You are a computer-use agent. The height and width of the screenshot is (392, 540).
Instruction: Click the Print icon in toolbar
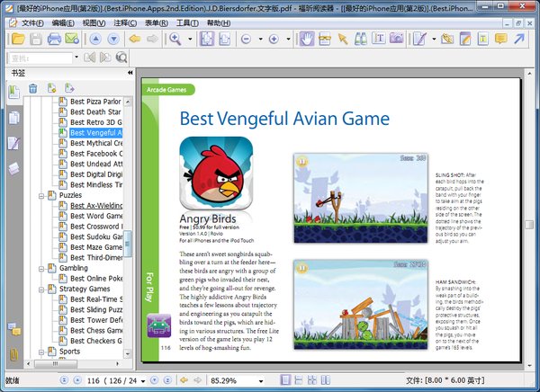tap(54, 39)
